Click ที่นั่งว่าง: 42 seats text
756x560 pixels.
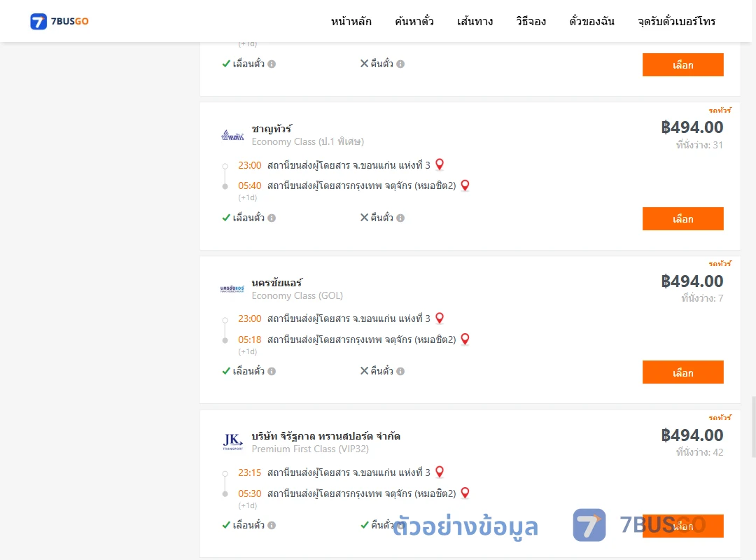pyautogui.click(x=699, y=452)
